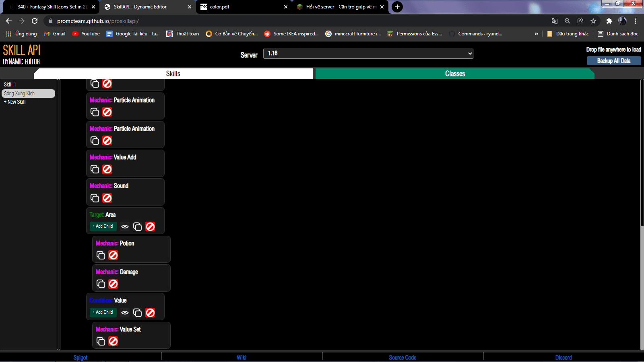The image size is (644, 362).
Task: Open a new browser tab
Action: point(397,7)
